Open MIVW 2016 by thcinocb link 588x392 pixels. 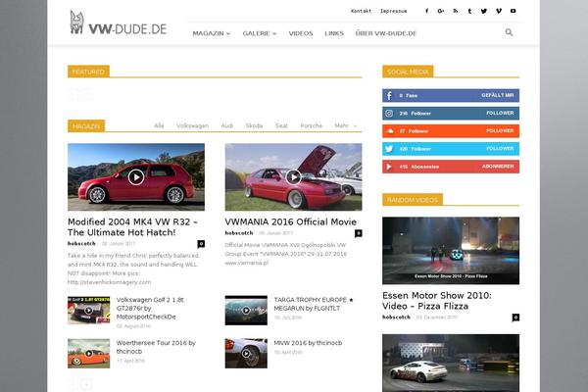point(308,343)
